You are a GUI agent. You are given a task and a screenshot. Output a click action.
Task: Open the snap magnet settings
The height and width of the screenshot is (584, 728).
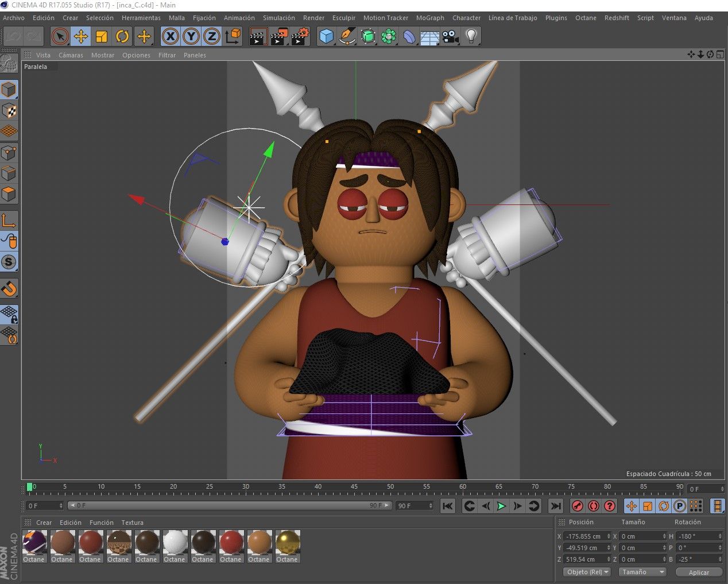tap(9, 288)
